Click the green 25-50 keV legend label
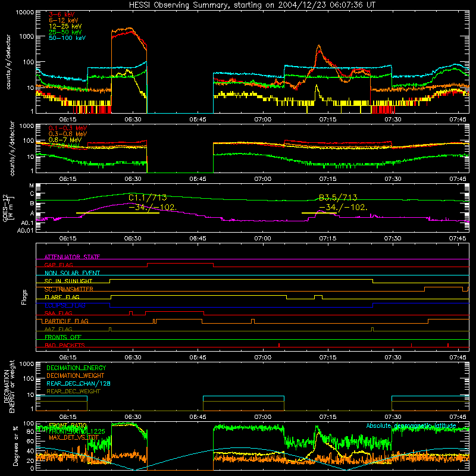This screenshot has height=476, width=476. point(65,32)
